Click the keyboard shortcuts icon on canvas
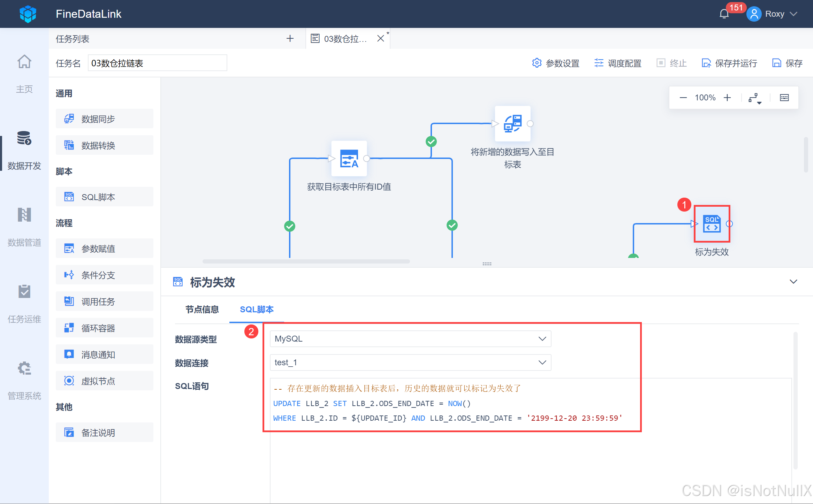The image size is (813, 504). 784,98
